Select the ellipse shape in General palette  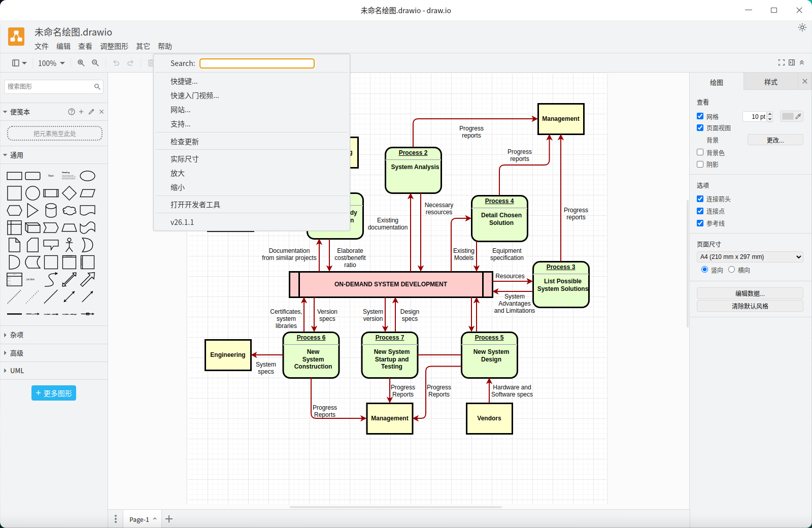(88, 176)
